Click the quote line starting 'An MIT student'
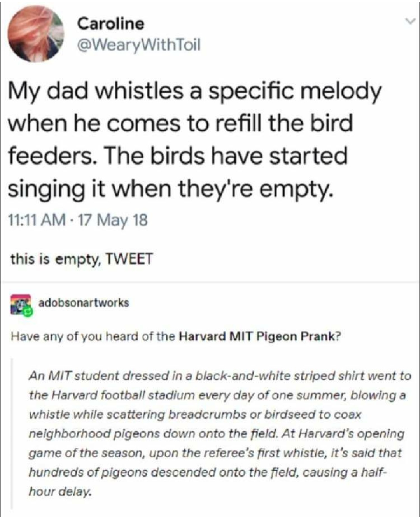The width and height of the screenshot is (420, 517). pos(220,376)
